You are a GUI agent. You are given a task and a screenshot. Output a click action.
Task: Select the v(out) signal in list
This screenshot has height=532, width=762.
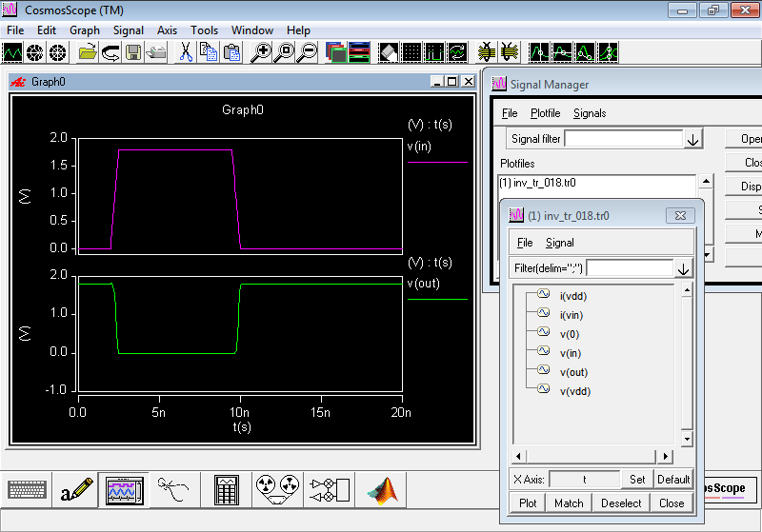(573, 372)
